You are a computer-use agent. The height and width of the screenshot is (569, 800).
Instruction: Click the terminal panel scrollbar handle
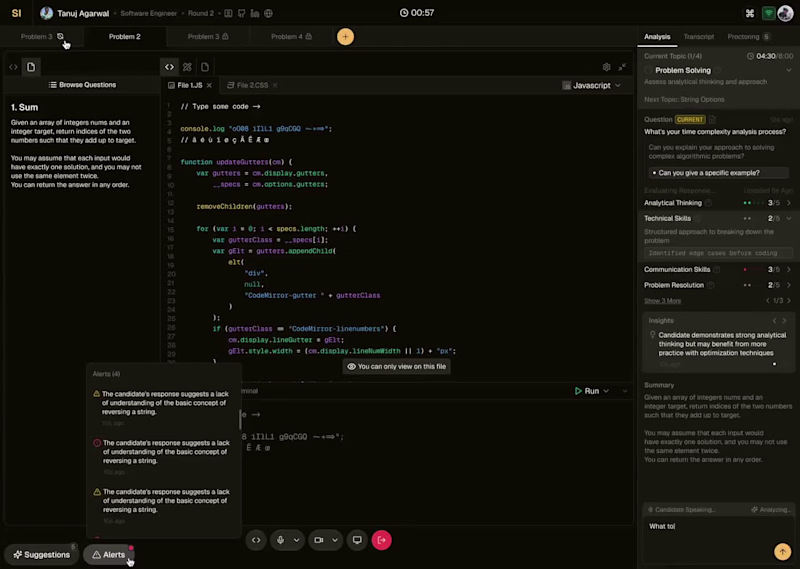[x=240, y=420]
